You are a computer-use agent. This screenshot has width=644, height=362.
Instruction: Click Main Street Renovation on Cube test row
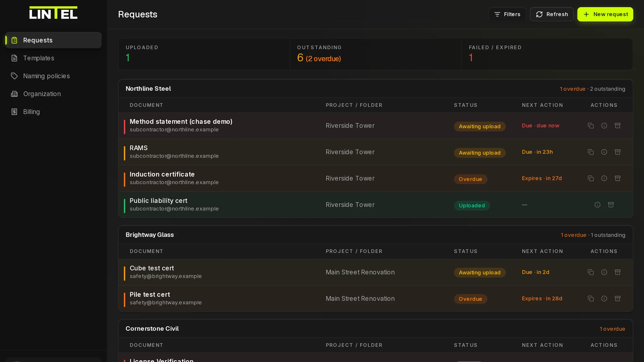click(x=360, y=272)
